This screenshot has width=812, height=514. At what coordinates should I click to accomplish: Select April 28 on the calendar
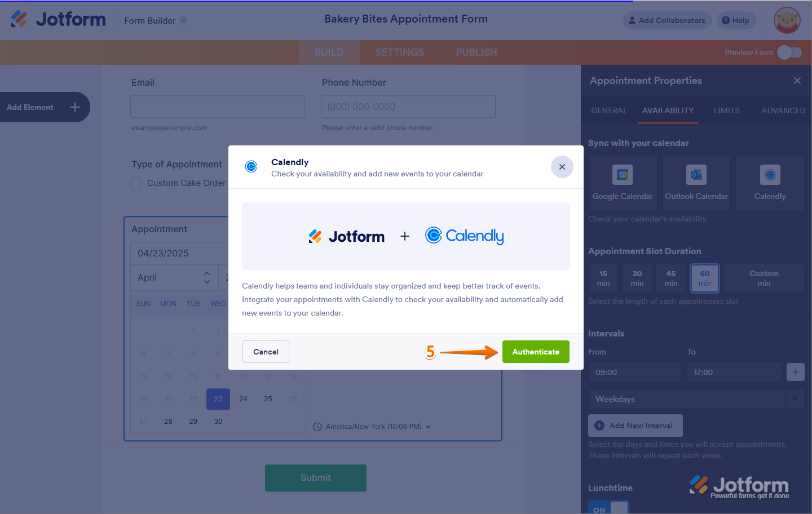tap(168, 422)
